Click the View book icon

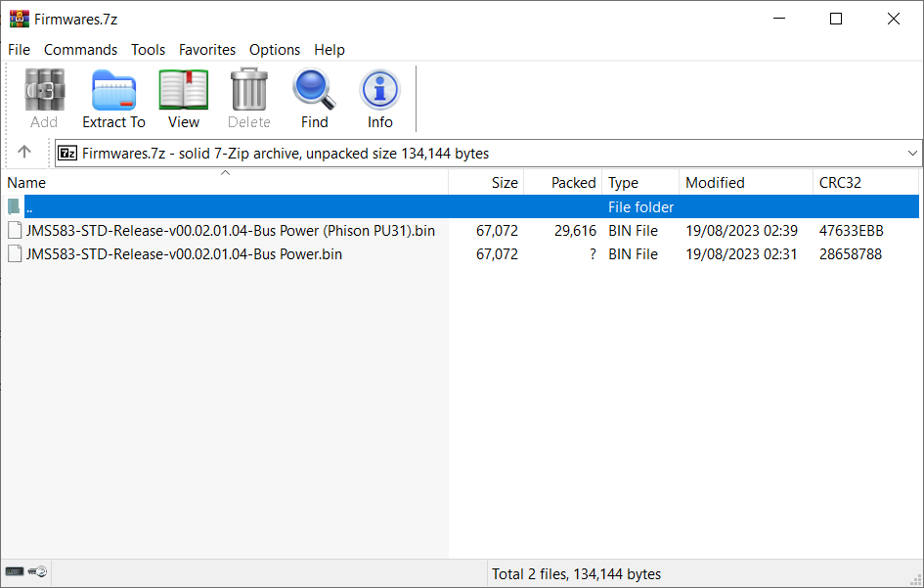point(183,90)
